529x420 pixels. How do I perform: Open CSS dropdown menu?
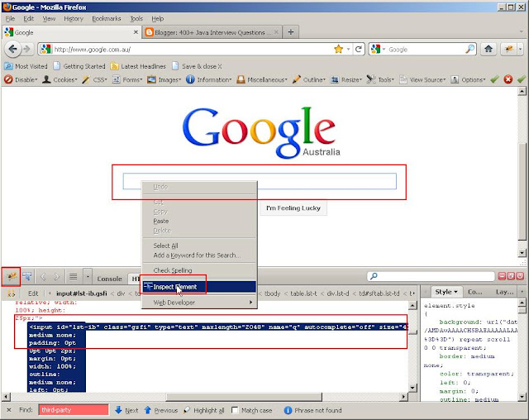(94, 79)
